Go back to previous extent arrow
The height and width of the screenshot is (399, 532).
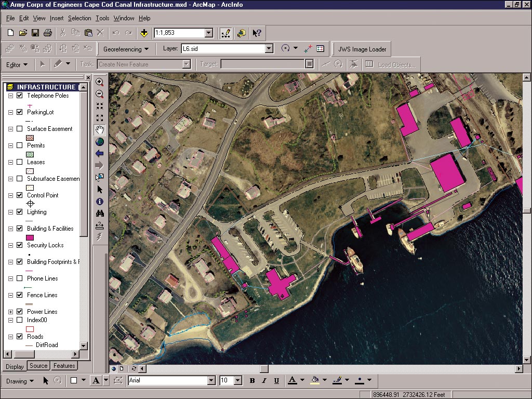click(99, 154)
